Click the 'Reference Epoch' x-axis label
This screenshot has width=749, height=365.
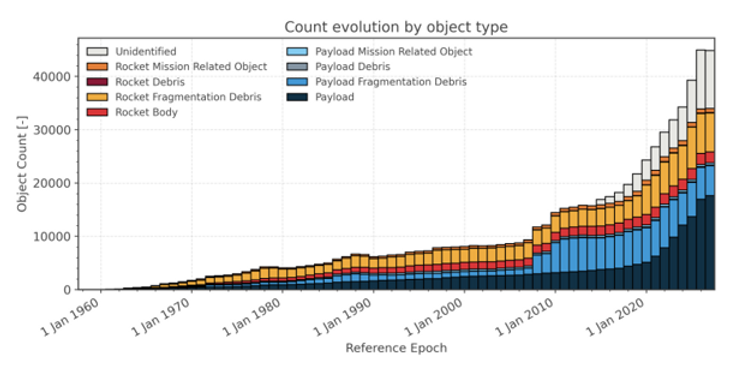396,348
